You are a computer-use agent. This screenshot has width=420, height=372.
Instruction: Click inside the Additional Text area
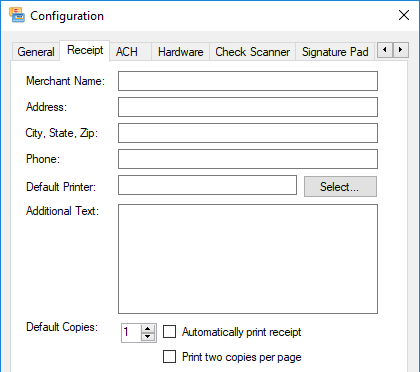[x=248, y=259]
